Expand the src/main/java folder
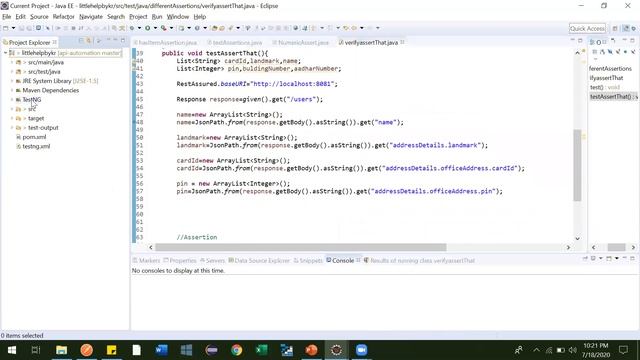The image size is (640, 360). [12, 62]
